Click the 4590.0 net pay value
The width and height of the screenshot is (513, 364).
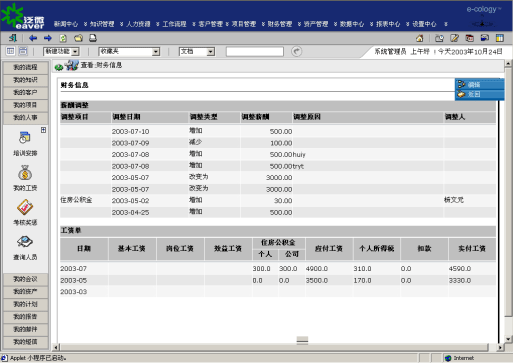(460, 268)
